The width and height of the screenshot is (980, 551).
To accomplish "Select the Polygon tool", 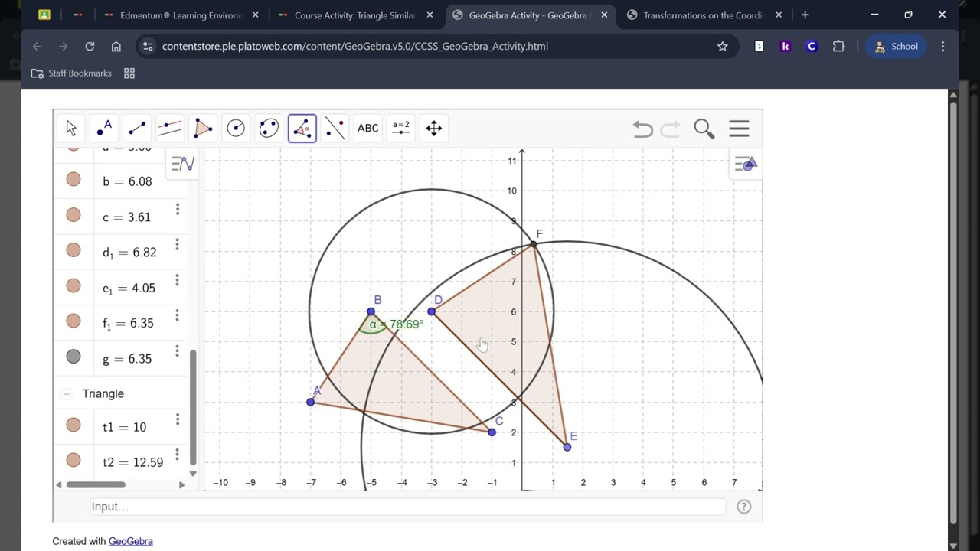I will pyautogui.click(x=203, y=129).
